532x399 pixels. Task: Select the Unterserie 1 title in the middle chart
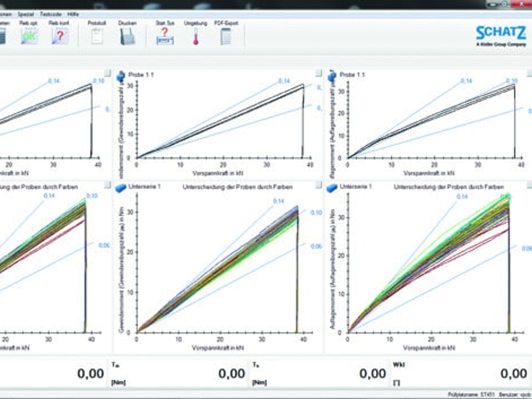pos(144,186)
